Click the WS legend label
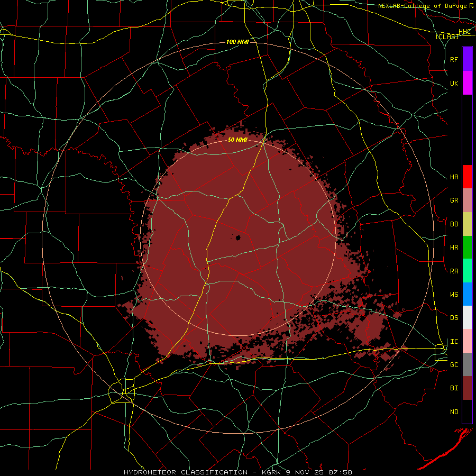This screenshot has height=476, width=476. point(454,294)
